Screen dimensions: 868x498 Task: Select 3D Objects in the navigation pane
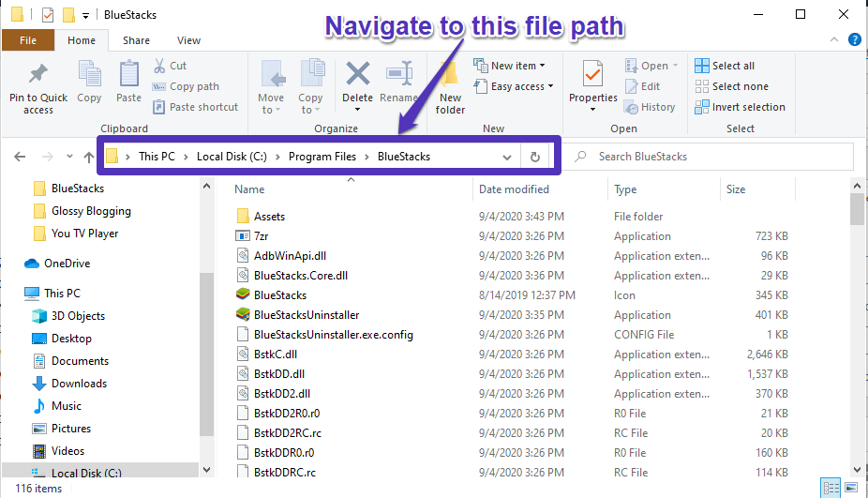click(x=68, y=316)
